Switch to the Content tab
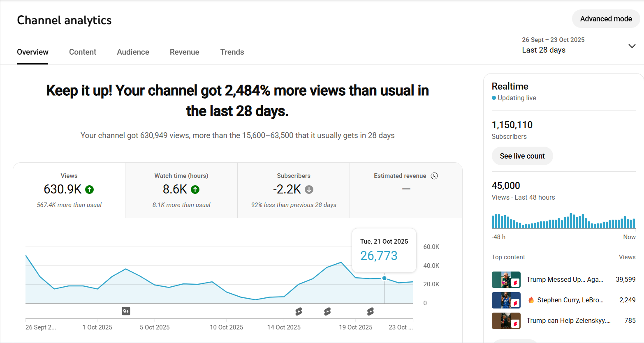Image resolution: width=644 pixels, height=343 pixels. [83, 52]
